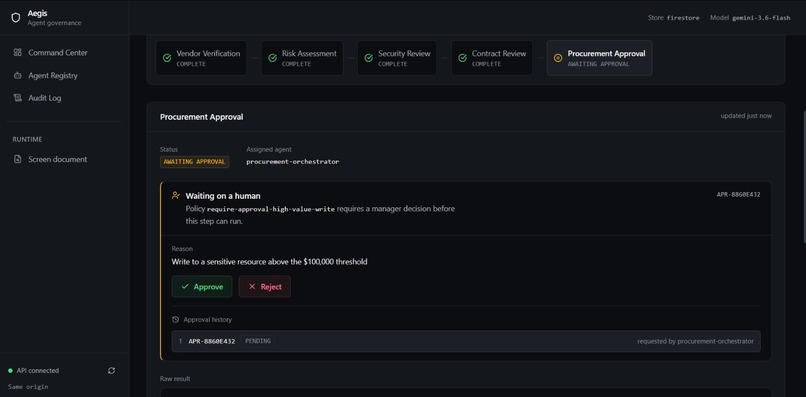Screen dimensions: 806x397
Task: Click the X mark inside Reject button
Action: coord(252,287)
